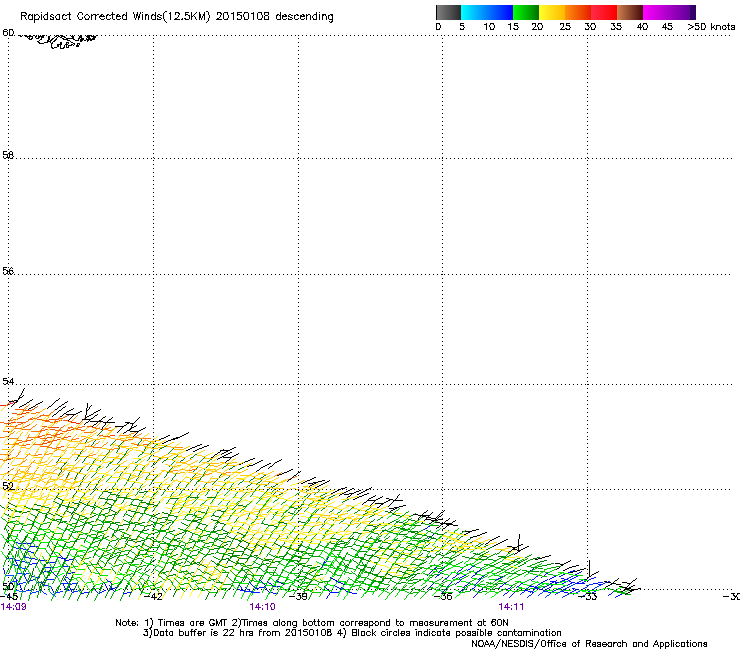Click the latitude label '52'
Viewport: 740px width, 650px height.
(8, 486)
